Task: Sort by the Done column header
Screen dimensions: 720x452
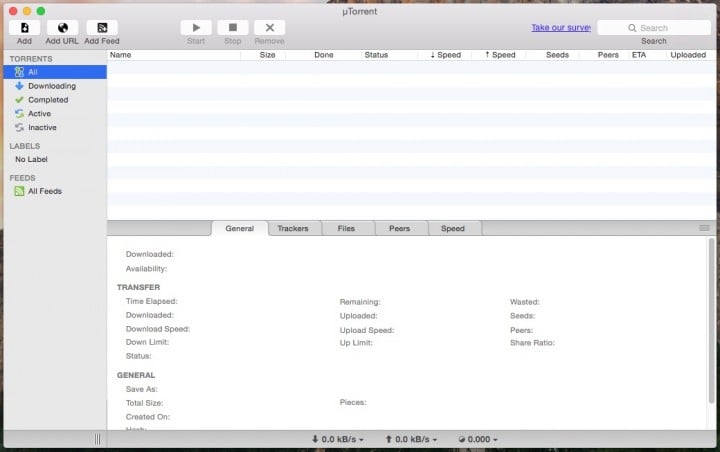Action: coord(324,55)
